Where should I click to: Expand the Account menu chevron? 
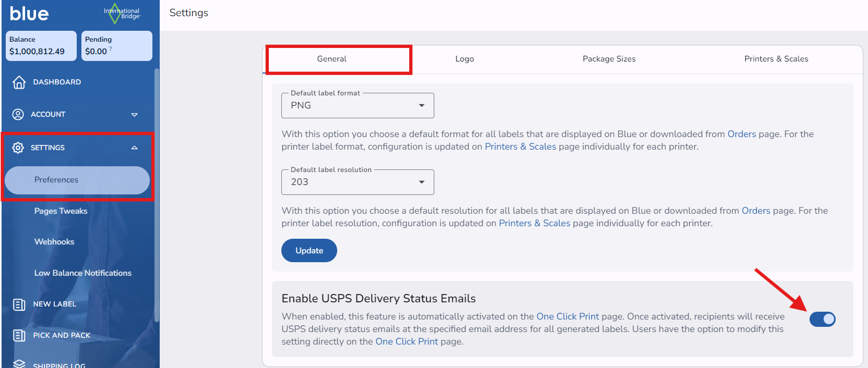[x=135, y=115]
